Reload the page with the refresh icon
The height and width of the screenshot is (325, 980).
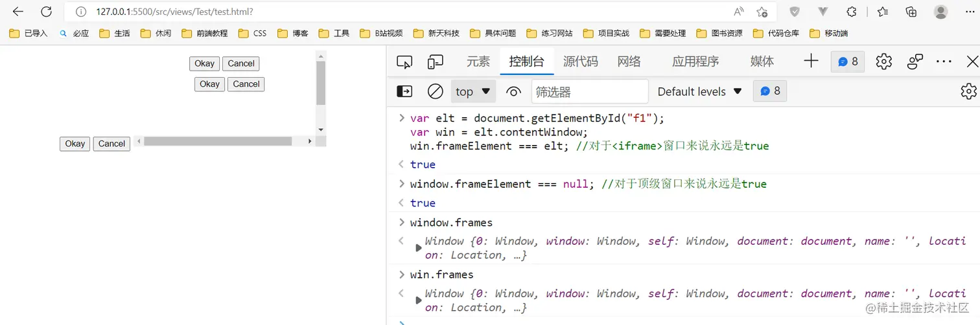click(x=46, y=12)
